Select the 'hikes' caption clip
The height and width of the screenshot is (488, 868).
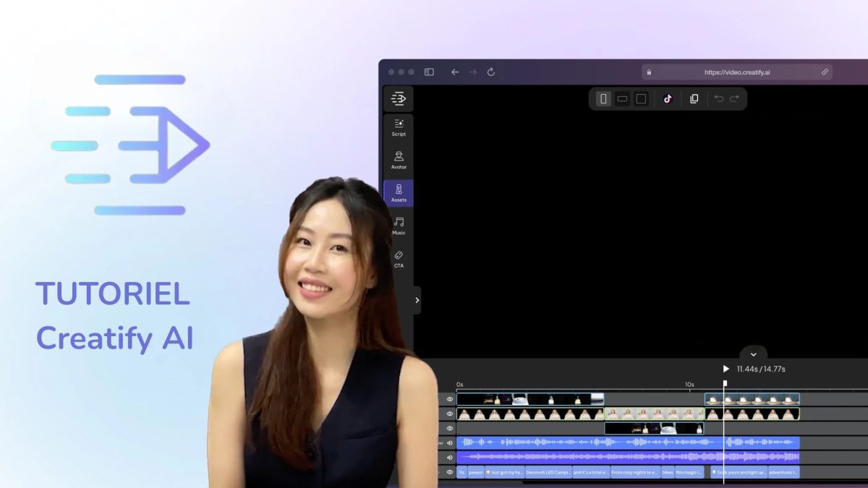(x=668, y=472)
